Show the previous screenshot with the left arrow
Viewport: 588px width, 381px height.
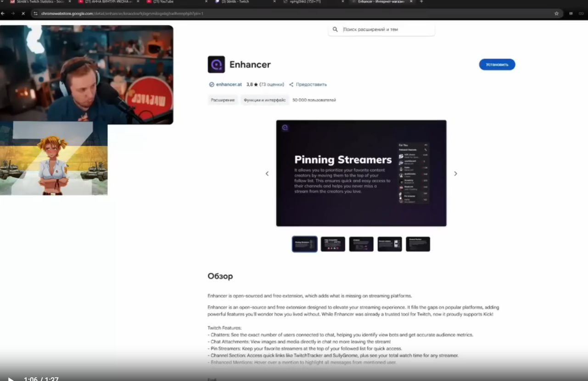[267, 173]
